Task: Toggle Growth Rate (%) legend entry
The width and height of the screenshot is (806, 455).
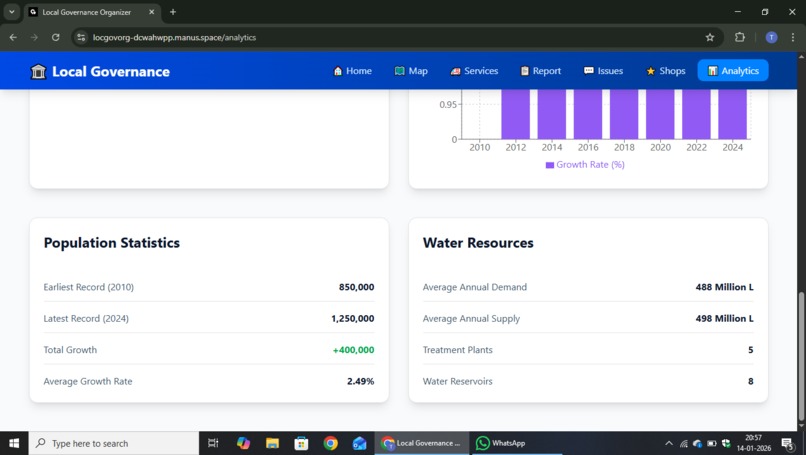Action: pos(585,165)
